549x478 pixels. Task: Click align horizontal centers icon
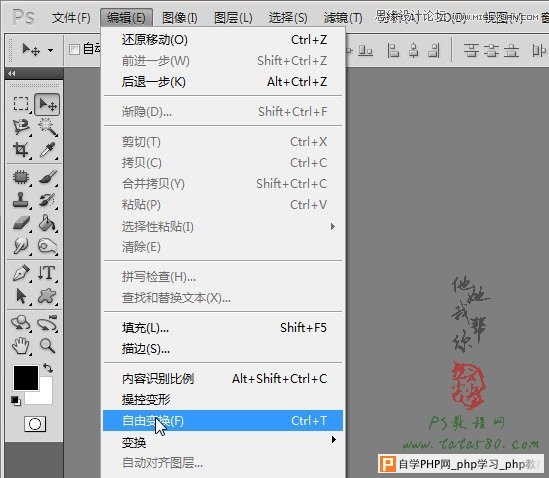[414, 50]
